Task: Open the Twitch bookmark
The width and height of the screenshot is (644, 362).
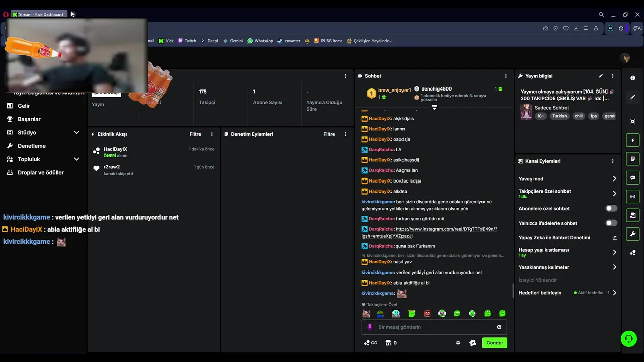Action: (187, 41)
